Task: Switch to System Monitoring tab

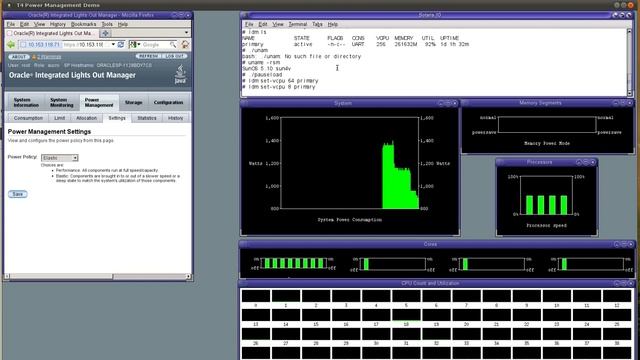Action: point(62,102)
